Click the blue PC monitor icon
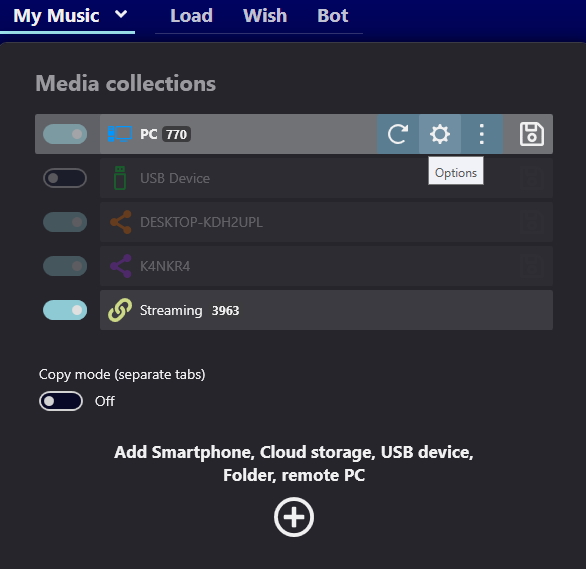Screen dimensions: 586x569 coord(120,134)
